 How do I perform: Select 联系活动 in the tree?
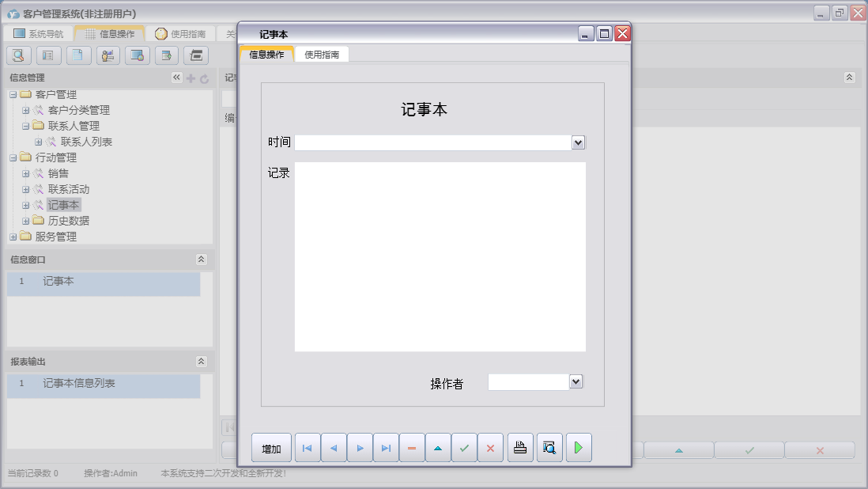pos(70,189)
